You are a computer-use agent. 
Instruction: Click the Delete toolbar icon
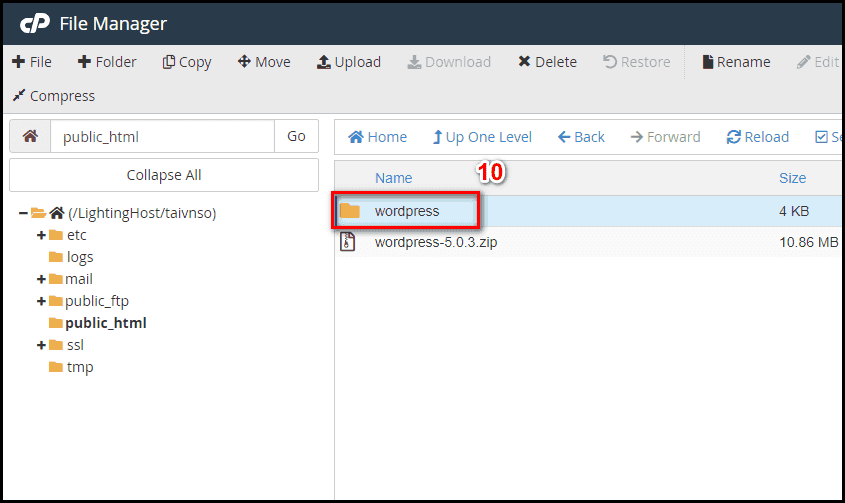(x=524, y=61)
